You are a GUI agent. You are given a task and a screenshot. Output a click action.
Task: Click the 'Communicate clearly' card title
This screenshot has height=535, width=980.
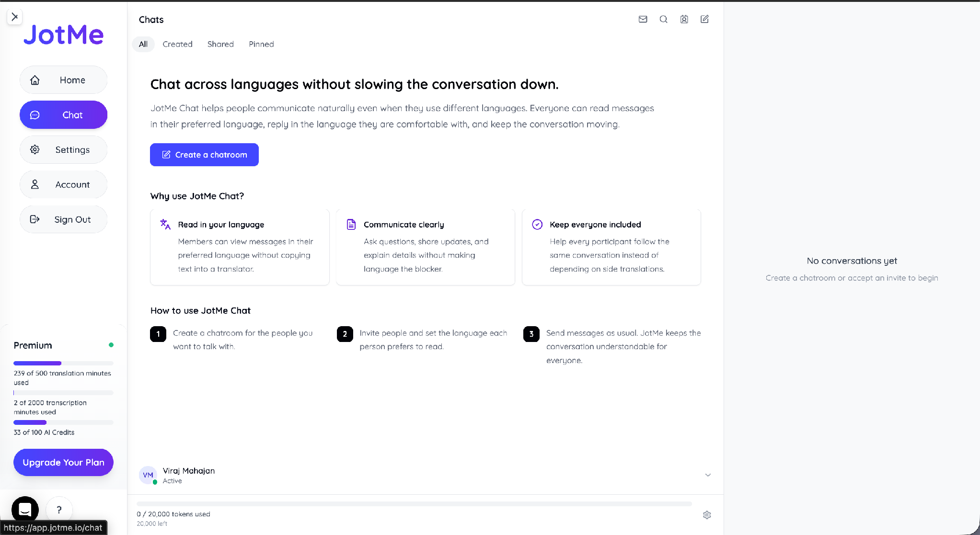(x=404, y=225)
